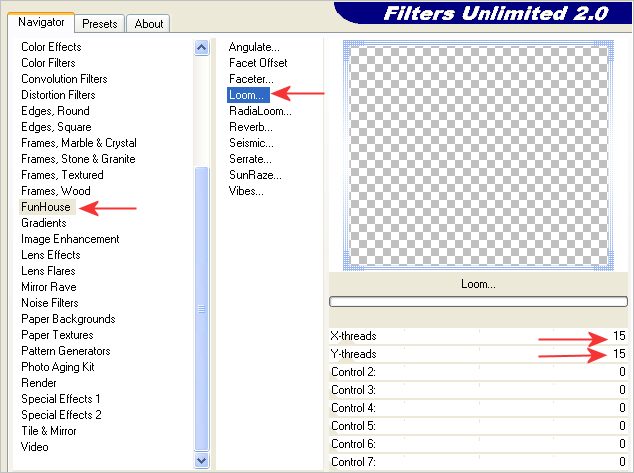Adjust the Control 3 slider
Image resolution: width=634 pixels, height=473 pixels.
pos(478,390)
